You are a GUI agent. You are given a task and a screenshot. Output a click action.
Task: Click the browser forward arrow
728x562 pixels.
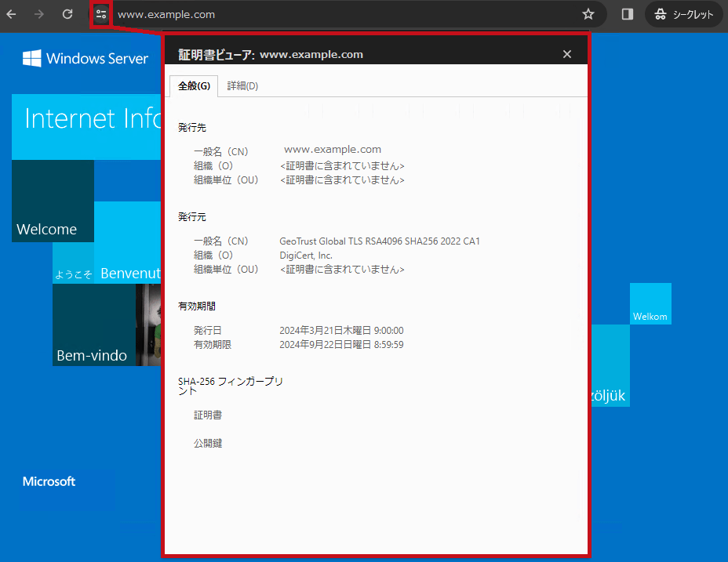39,14
